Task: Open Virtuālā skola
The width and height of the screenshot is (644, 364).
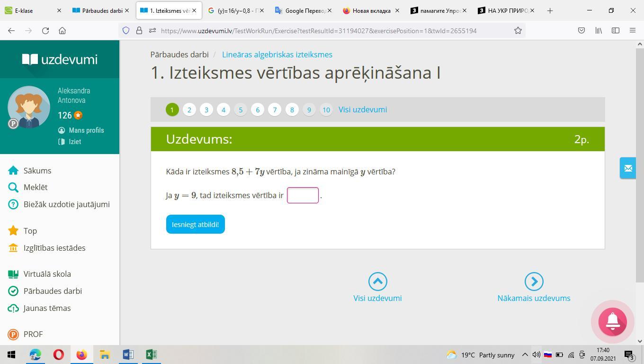Action: coord(40,274)
